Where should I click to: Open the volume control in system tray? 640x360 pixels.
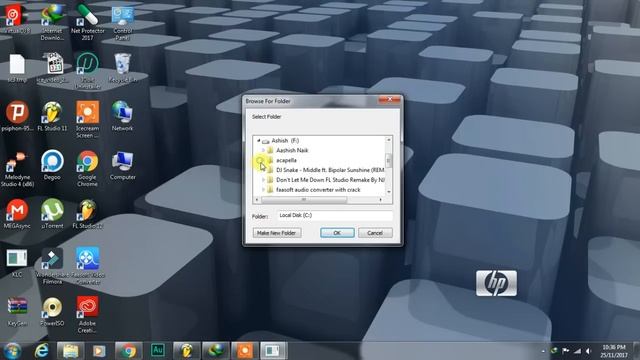[588, 351]
